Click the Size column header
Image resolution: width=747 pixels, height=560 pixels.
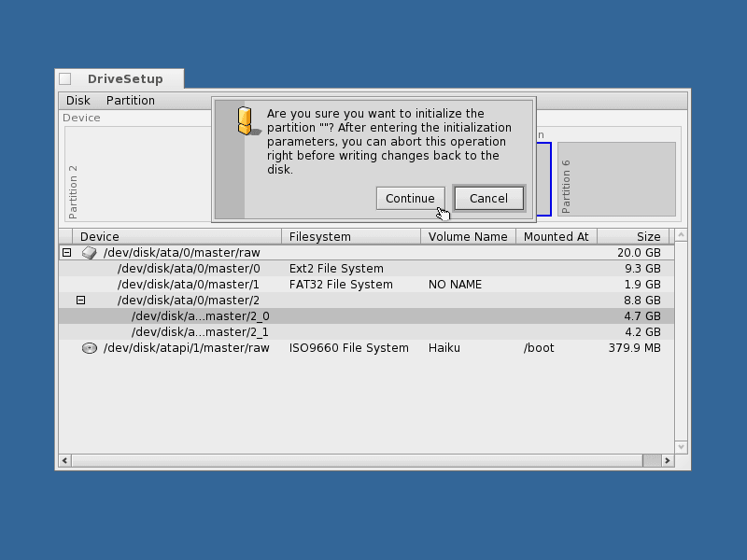pos(633,237)
